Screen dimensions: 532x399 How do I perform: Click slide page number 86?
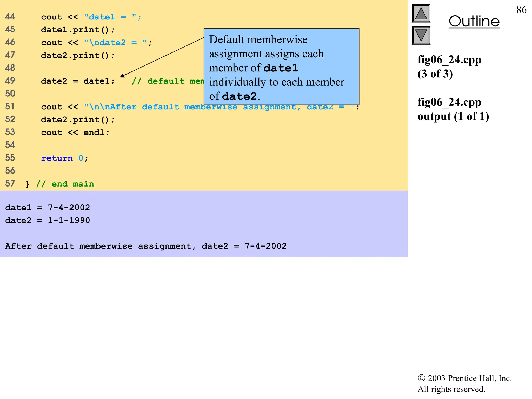(x=521, y=10)
